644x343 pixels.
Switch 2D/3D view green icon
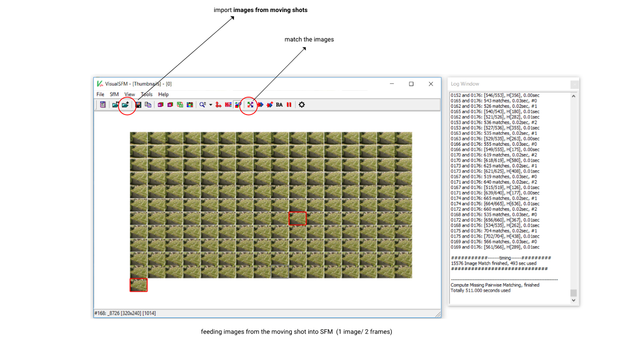coord(180,105)
